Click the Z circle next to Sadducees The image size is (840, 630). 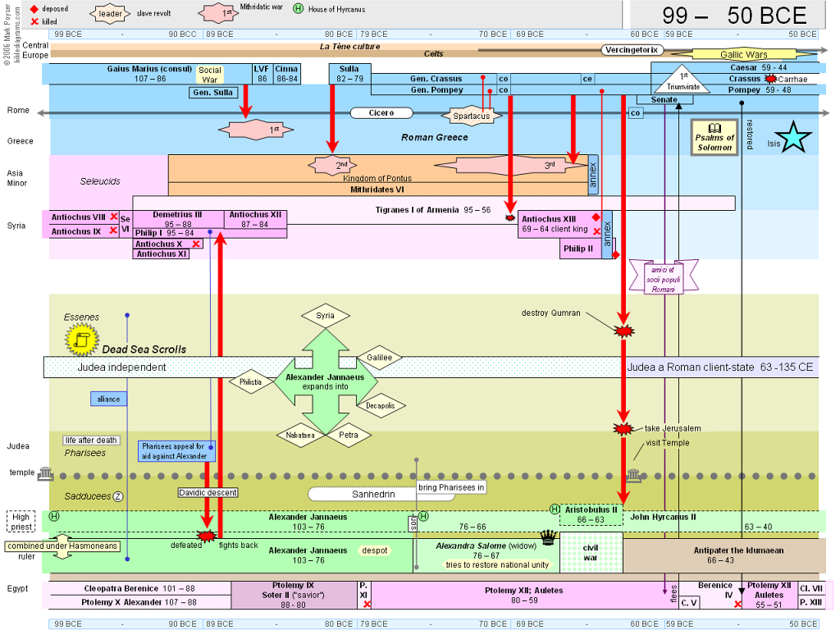pyautogui.click(x=118, y=496)
